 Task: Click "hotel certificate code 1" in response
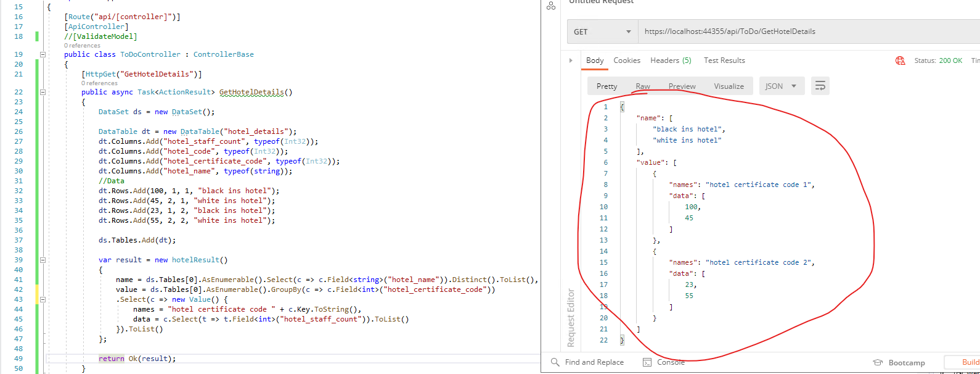[x=759, y=185]
